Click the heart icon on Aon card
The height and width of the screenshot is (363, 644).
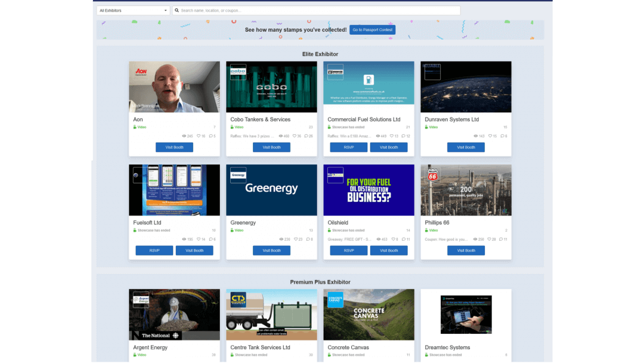[200, 136]
